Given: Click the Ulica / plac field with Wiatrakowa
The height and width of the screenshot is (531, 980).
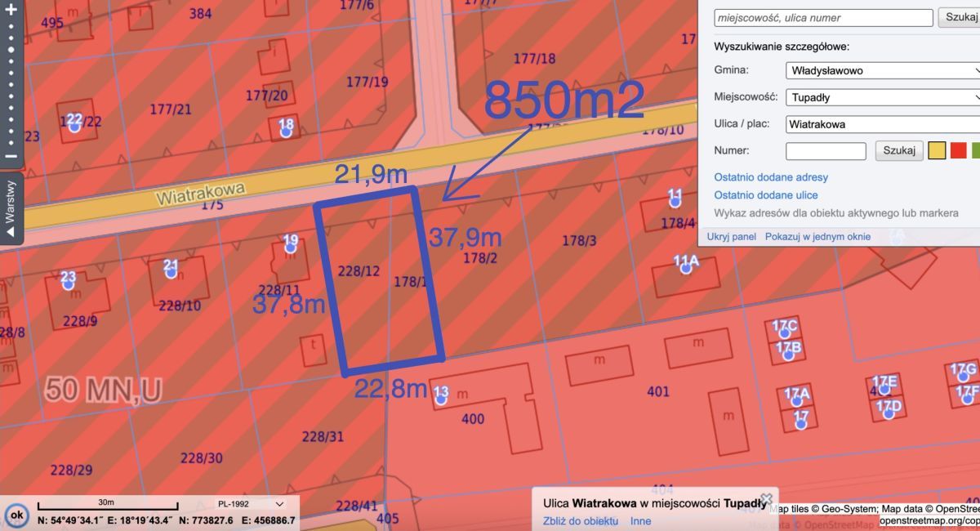Looking at the screenshot, I should click(883, 124).
